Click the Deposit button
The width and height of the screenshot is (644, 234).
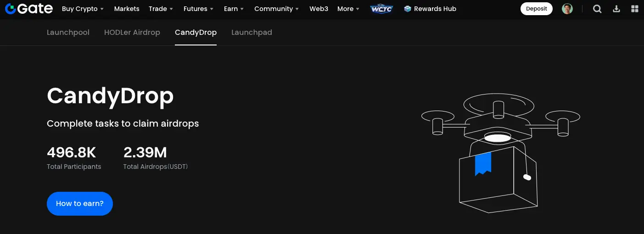point(537,9)
